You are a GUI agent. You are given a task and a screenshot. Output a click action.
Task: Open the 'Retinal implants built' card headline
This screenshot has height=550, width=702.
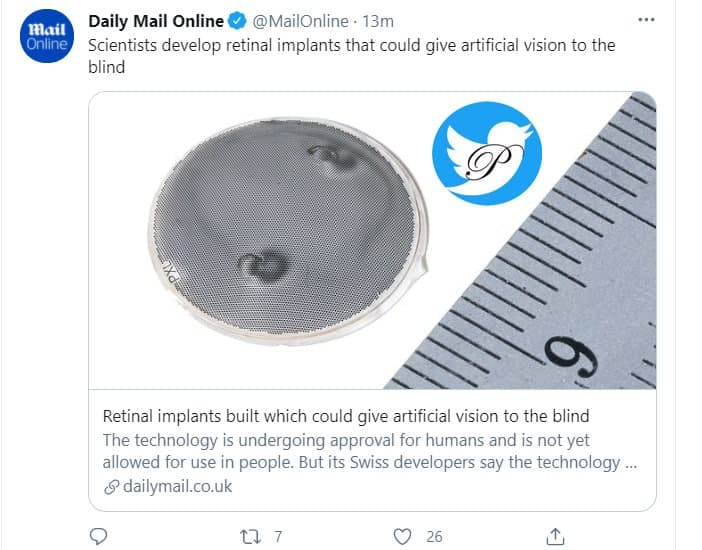(x=345, y=416)
